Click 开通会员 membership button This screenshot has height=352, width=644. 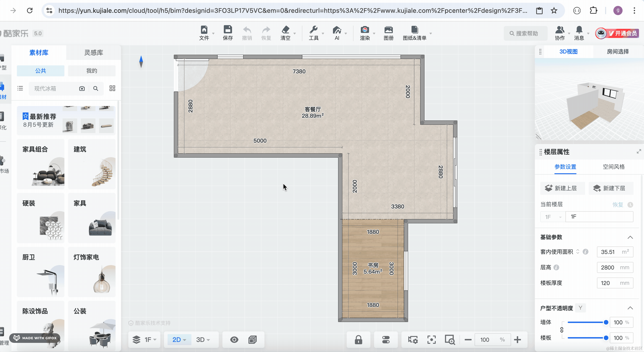[618, 33]
